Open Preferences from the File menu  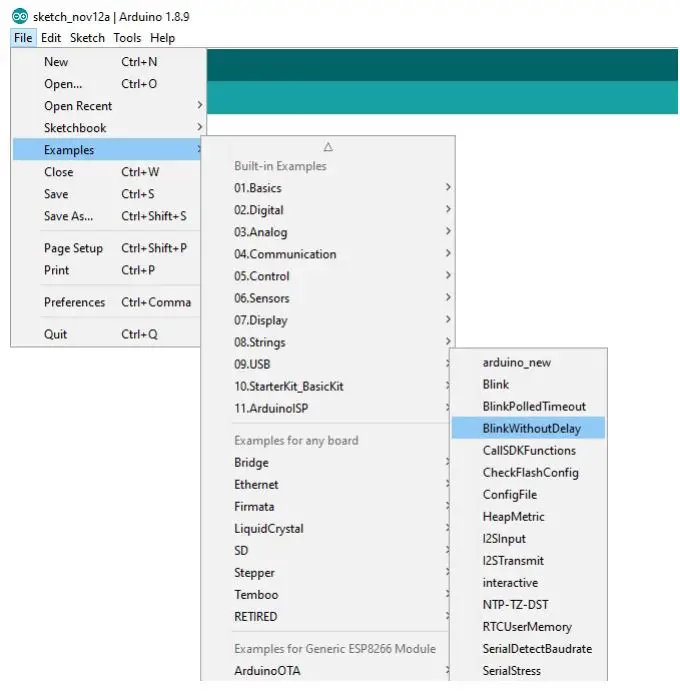click(107, 302)
